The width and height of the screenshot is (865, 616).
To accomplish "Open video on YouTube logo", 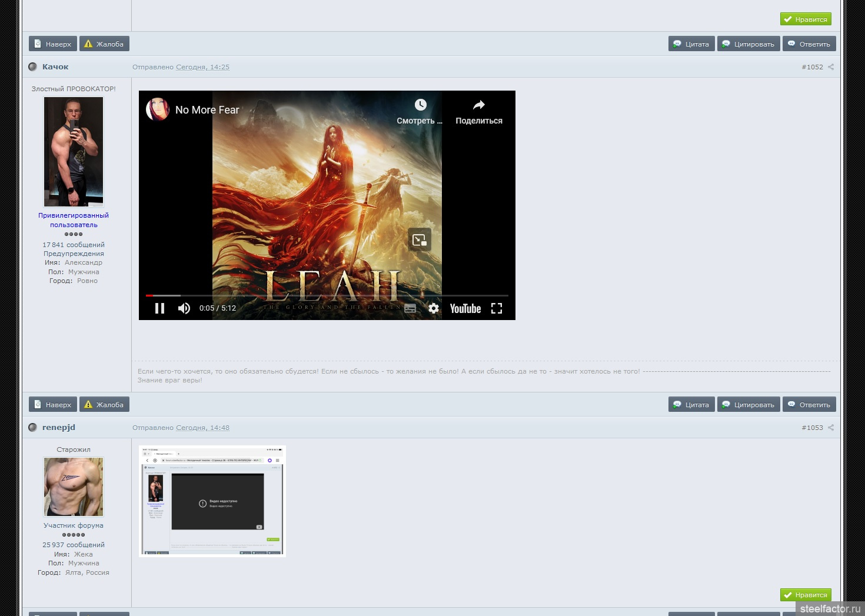I will coord(465,308).
